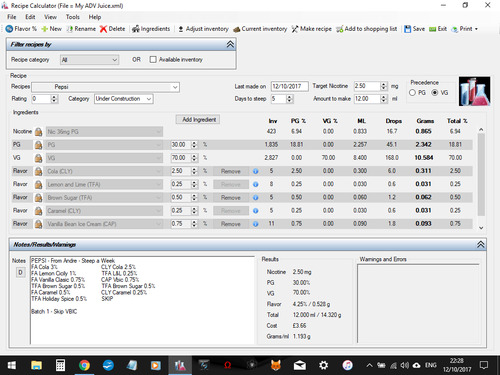Create a New recipe from the toolbar
The width and height of the screenshot is (500, 375).
click(51, 29)
